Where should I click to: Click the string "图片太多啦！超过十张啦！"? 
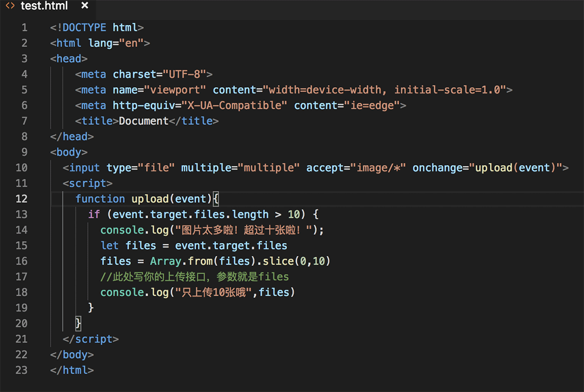coord(243,230)
